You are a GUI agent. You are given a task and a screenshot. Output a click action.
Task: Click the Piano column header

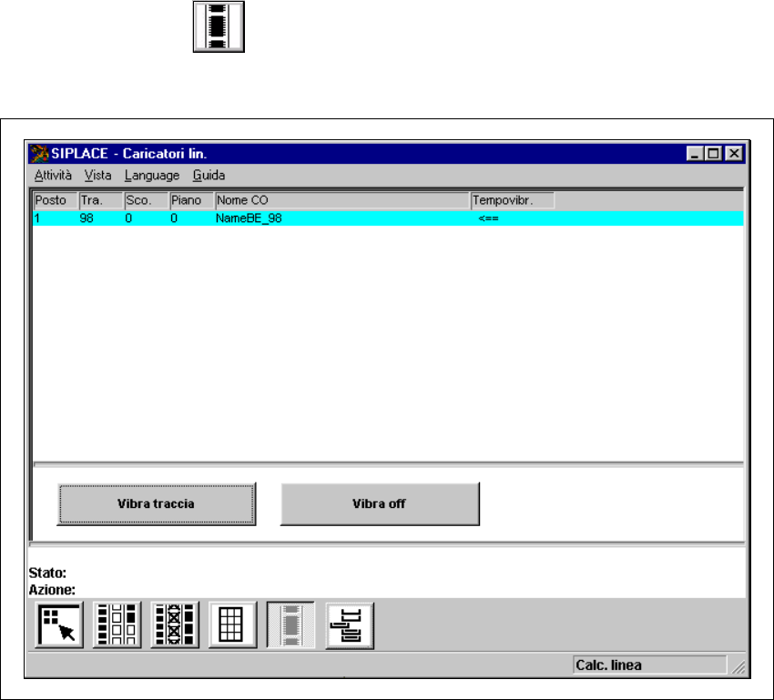[x=191, y=200]
